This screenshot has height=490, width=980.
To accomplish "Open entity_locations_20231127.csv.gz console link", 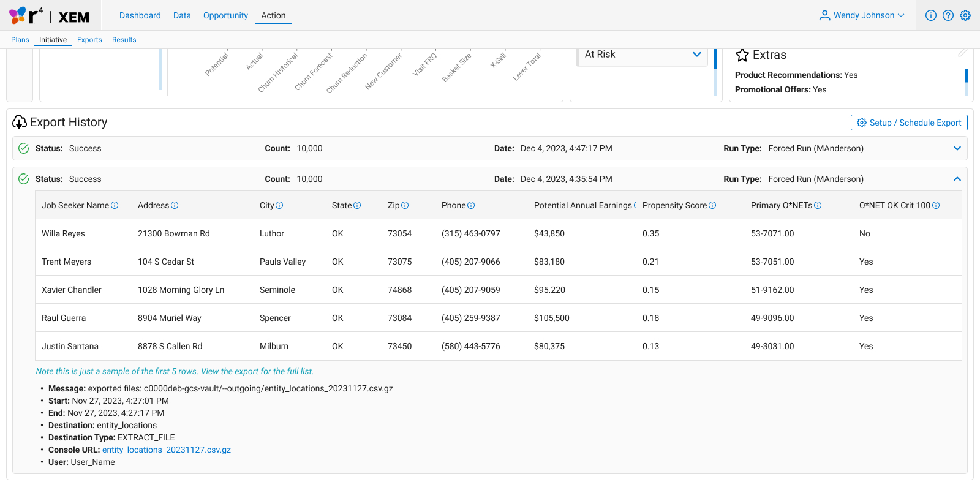I will 167,450.
